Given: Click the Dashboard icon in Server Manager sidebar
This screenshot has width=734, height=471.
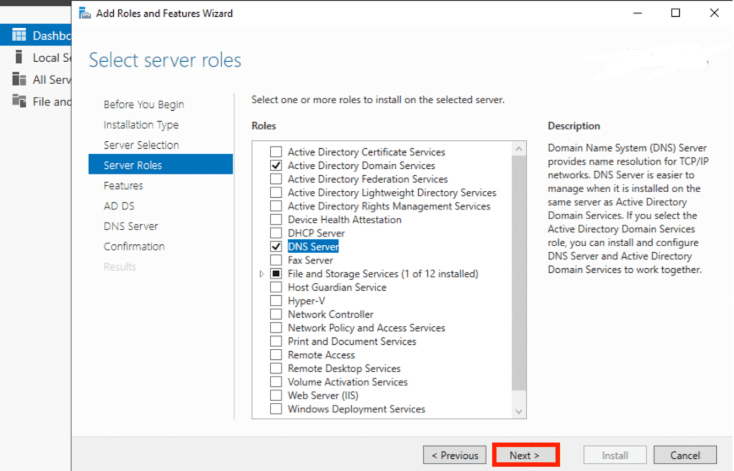Looking at the screenshot, I should tap(19, 35).
